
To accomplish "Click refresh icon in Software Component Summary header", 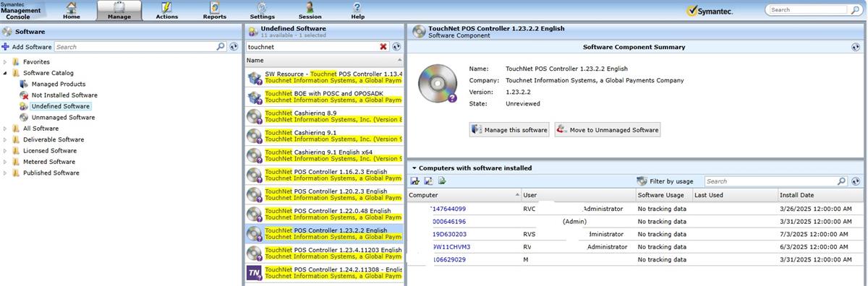I will [x=856, y=47].
